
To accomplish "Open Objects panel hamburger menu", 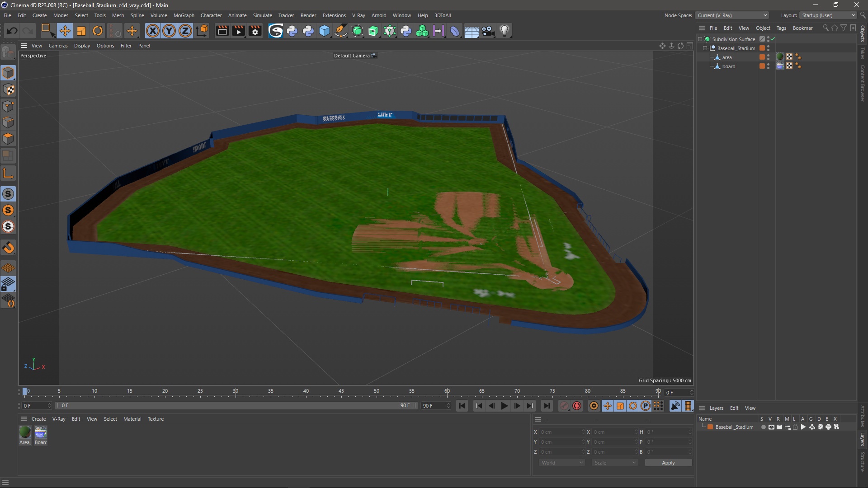I will click(702, 28).
